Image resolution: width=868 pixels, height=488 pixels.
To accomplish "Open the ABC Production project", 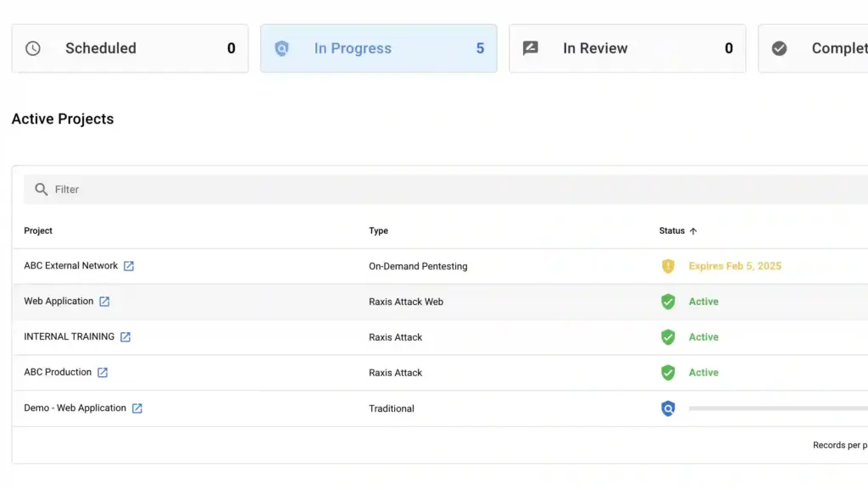I will point(58,372).
